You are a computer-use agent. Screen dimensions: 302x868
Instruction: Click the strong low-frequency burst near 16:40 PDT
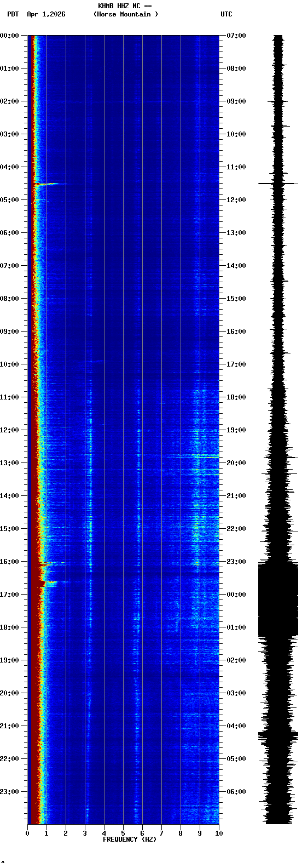[x=50, y=583]
